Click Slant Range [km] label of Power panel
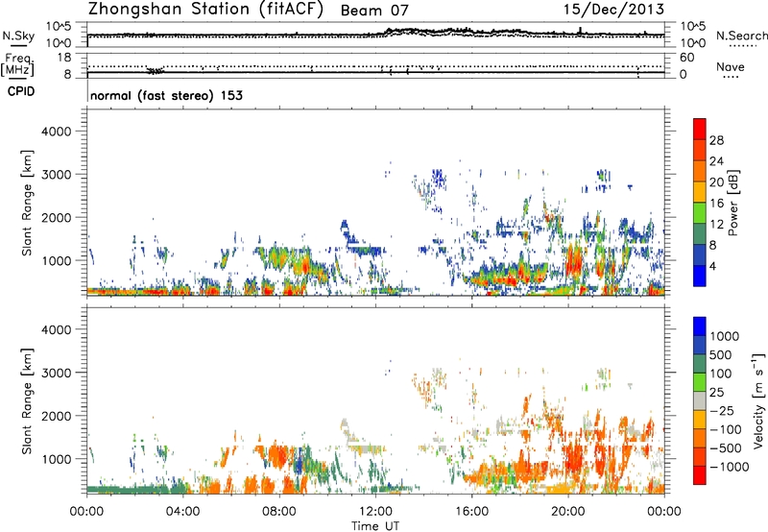768x532 pixels. coord(27,203)
